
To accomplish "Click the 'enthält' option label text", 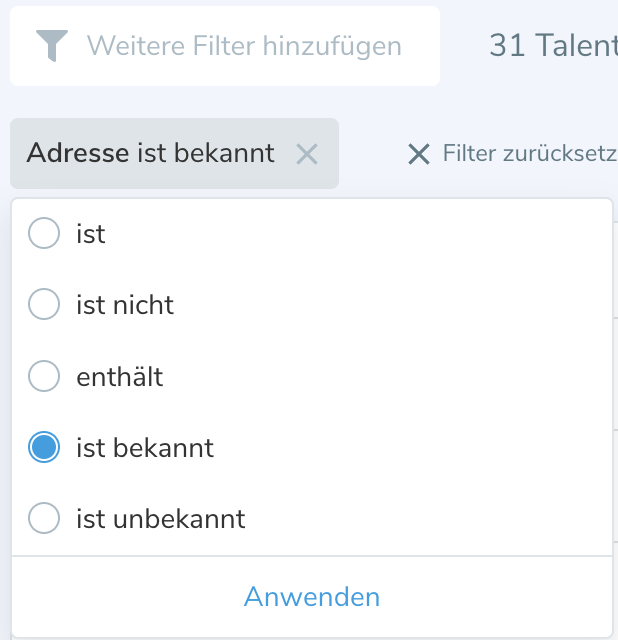I will click(x=120, y=377).
